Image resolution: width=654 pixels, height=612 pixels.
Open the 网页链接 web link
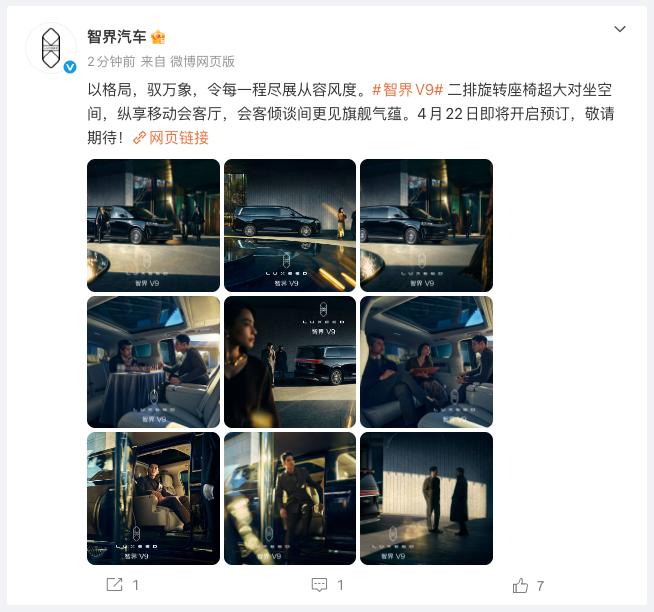pos(179,138)
